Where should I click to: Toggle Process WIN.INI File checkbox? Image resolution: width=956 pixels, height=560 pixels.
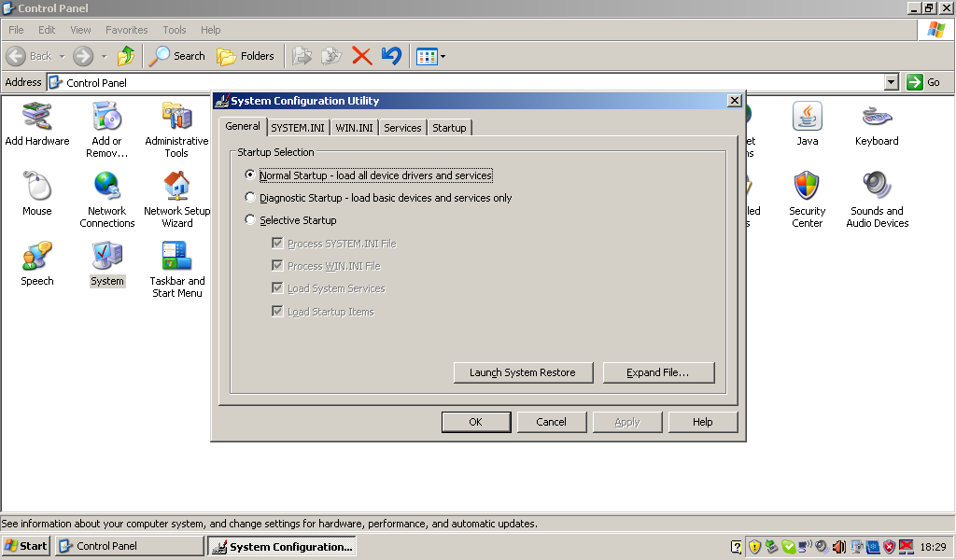point(277,266)
